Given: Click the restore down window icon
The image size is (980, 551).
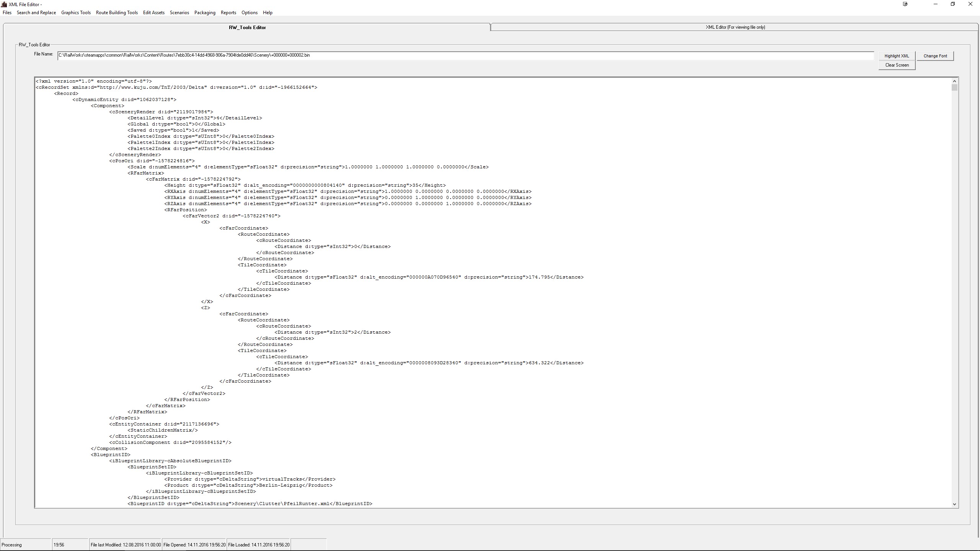Looking at the screenshot, I should click(953, 4).
